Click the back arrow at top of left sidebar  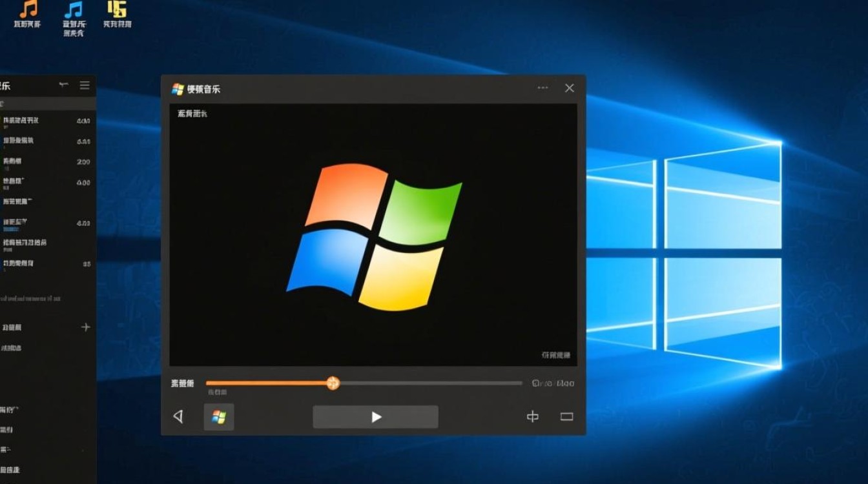click(x=63, y=85)
